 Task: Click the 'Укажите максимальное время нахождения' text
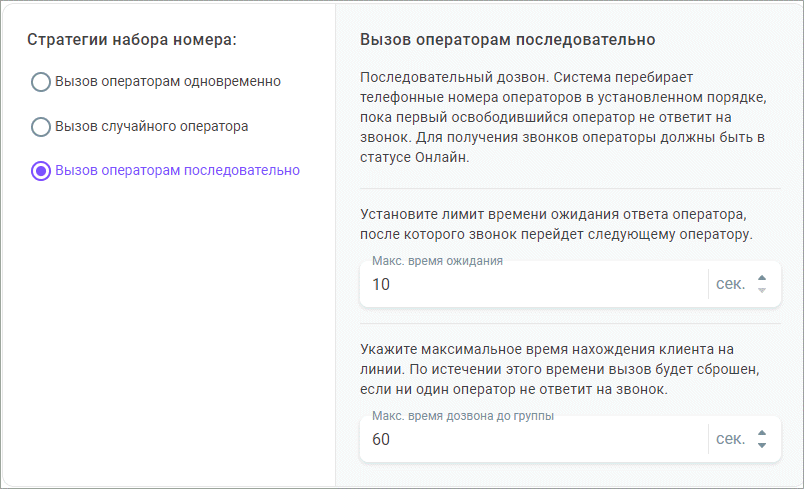(559, 369)
